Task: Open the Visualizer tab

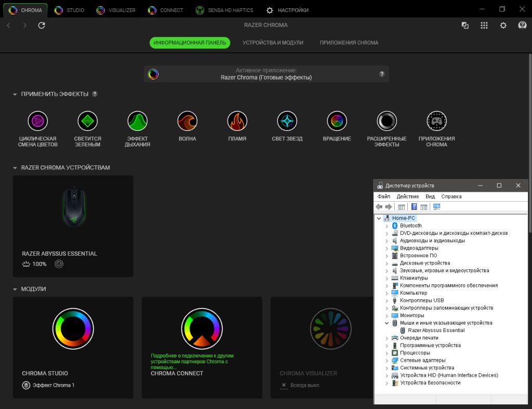Action: [x=116, y=10]
